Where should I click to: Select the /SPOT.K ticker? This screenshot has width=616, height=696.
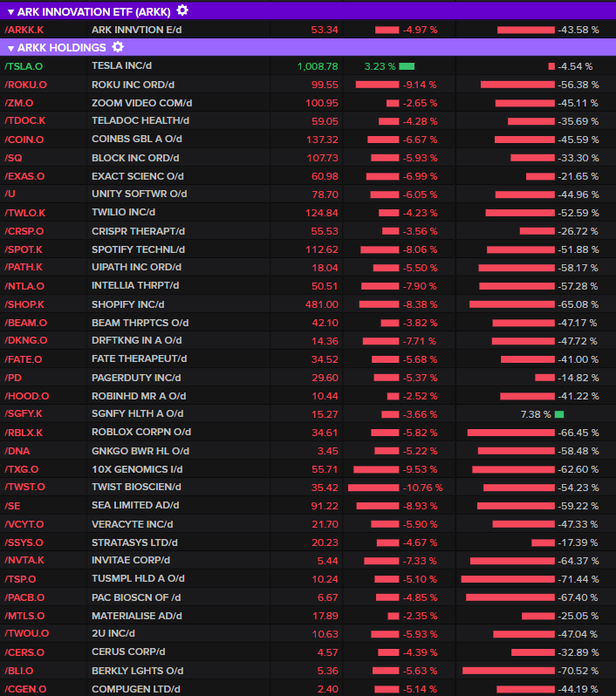[x=24, y=249]
